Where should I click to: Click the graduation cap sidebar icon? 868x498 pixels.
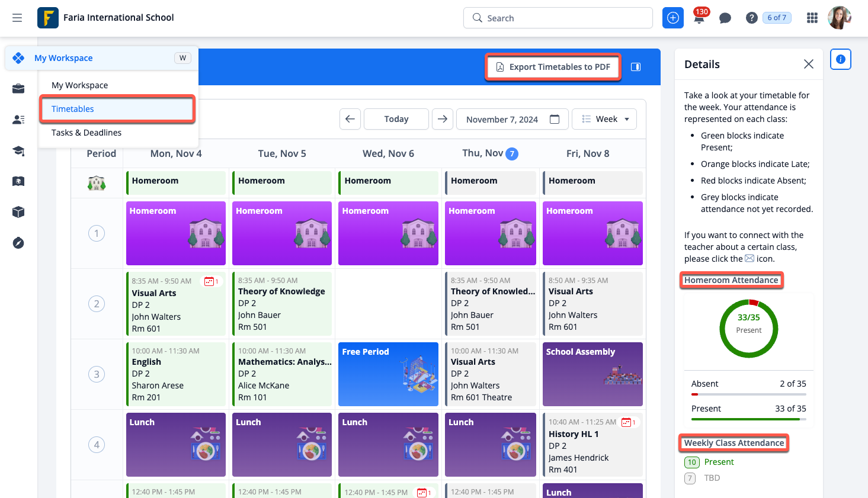coord(18,151)
